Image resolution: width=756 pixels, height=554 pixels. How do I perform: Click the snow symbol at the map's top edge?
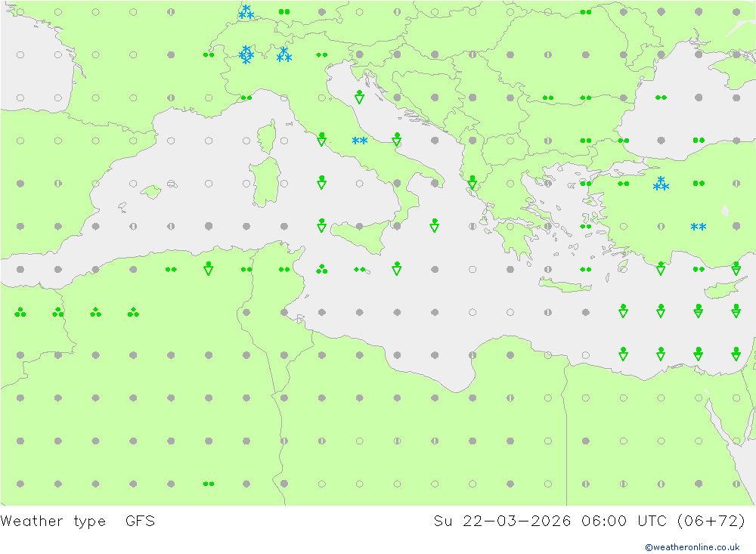246,12
